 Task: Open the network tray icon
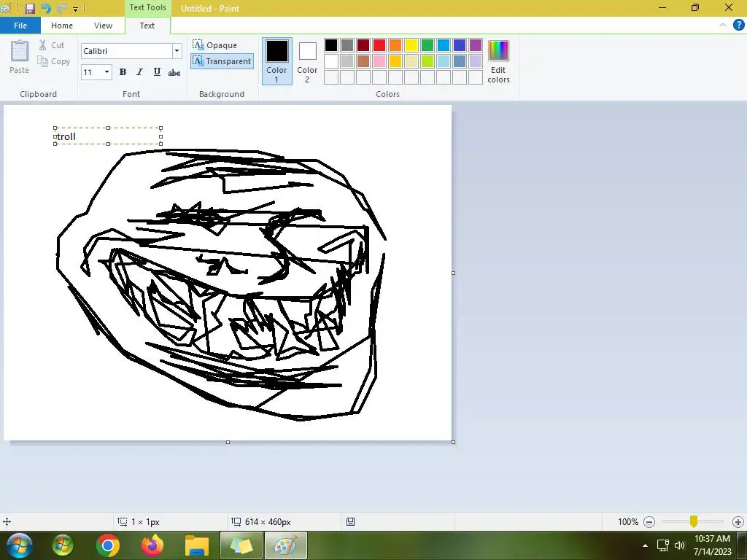[662, 545]
